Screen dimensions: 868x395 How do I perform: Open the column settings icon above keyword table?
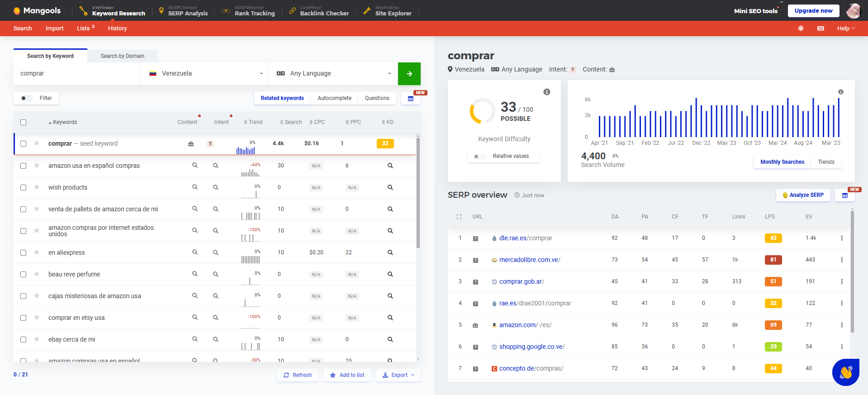411,99
